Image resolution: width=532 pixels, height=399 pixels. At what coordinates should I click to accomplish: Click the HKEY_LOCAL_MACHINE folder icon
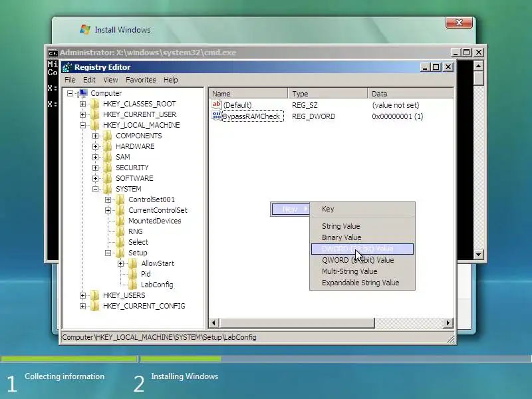click(x=95, y=125)
